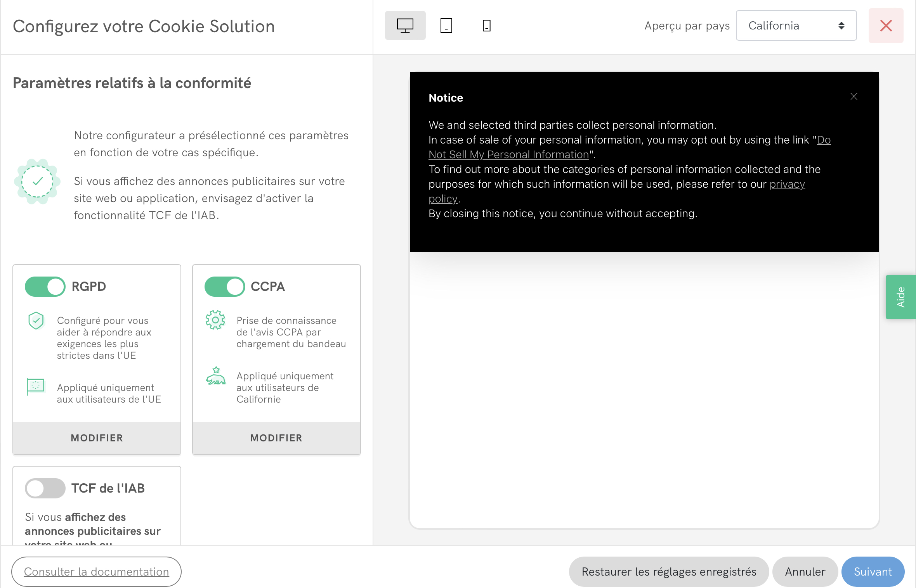
Task: Open Consulter la documentation link
Action: point(96,572)
